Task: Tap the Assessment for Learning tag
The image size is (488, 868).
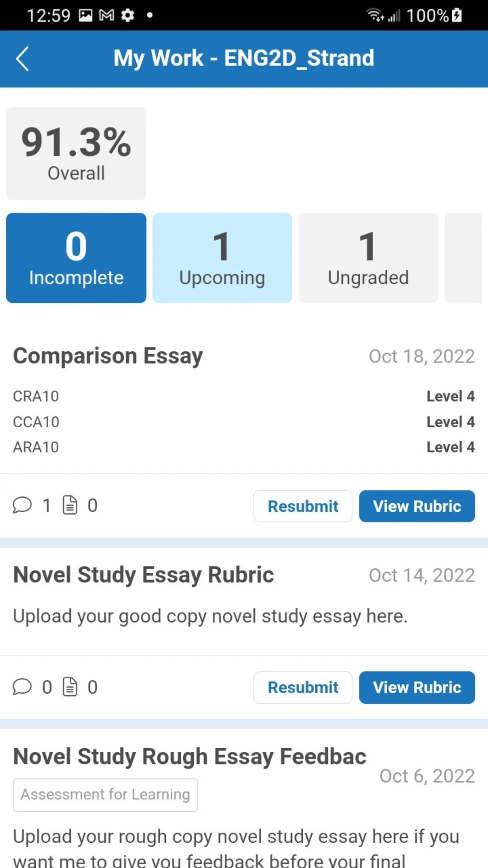Action: pos(105,795)
